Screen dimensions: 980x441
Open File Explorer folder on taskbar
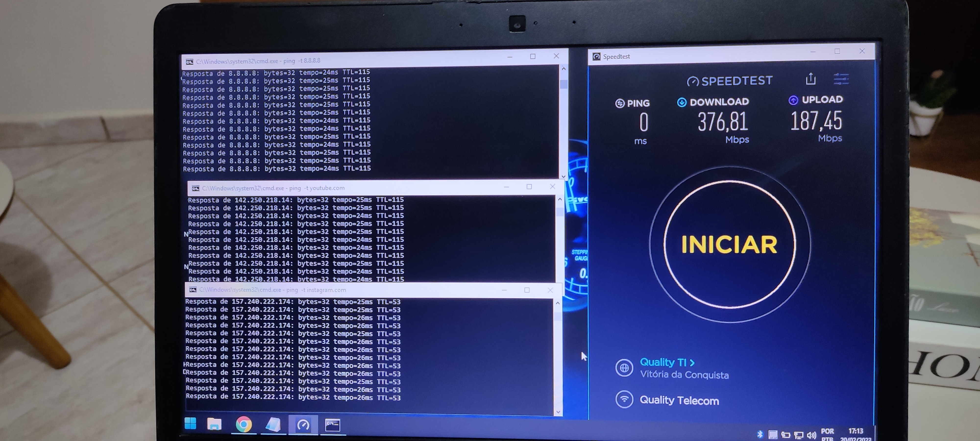[214, 424]
